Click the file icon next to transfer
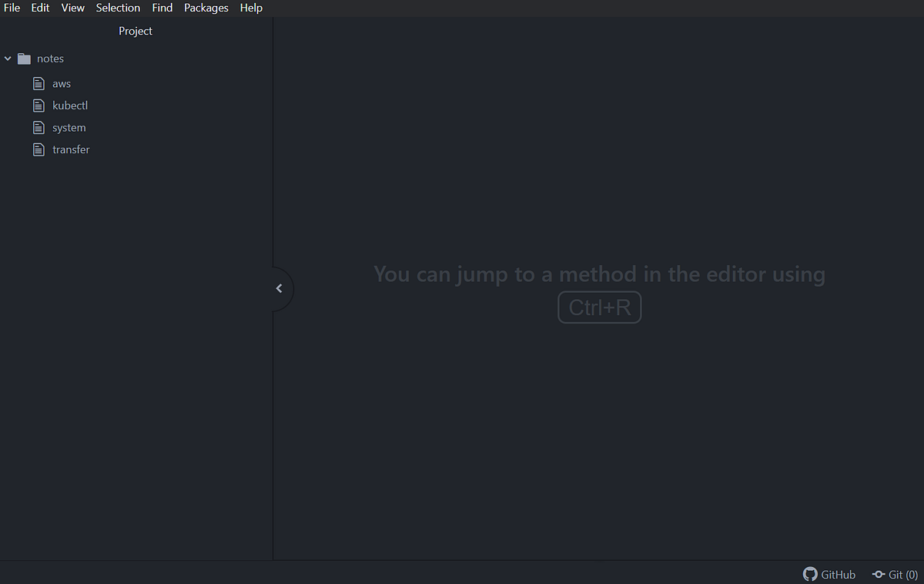The image size is (924, 584). [x=38, y=149]
